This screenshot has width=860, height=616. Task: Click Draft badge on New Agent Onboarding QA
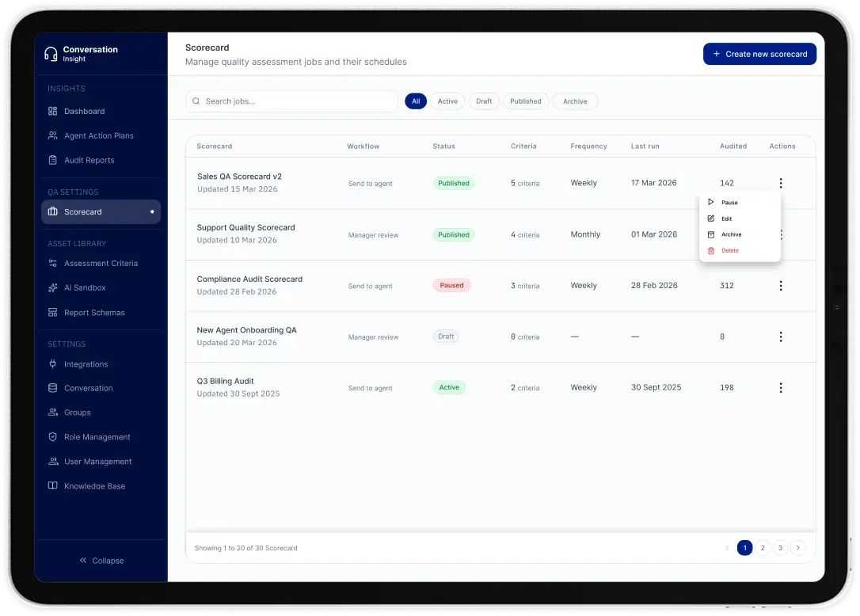(x=446, y=337)
